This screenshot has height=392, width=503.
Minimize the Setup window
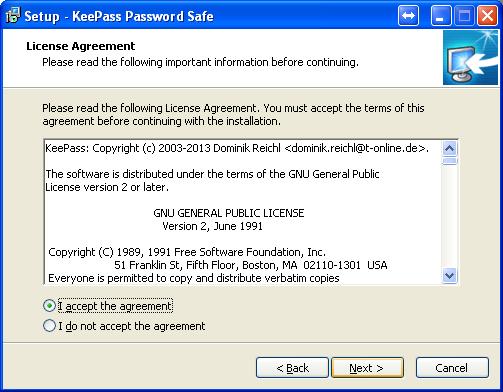pos(441,15)
